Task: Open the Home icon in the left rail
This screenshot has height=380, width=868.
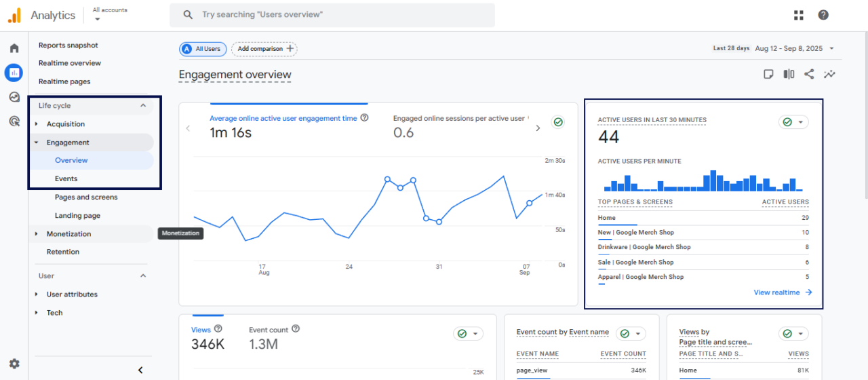Action: 14,49
